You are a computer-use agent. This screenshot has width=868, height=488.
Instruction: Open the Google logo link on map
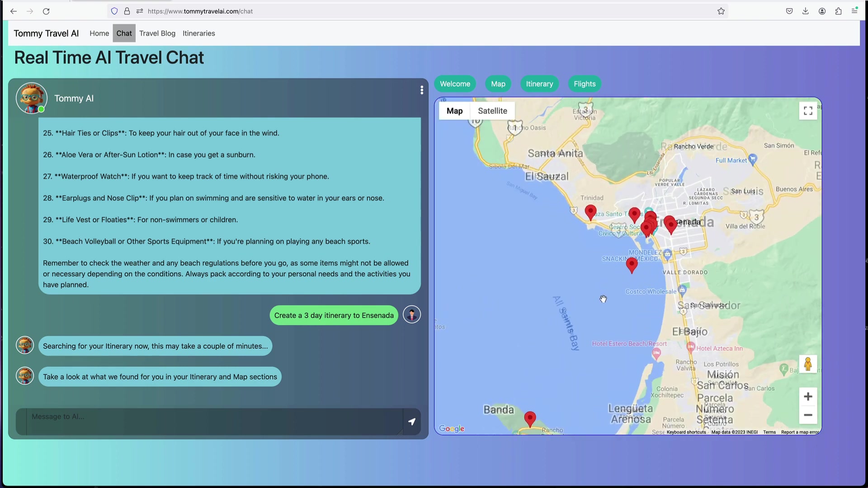(x=452, y=428)
